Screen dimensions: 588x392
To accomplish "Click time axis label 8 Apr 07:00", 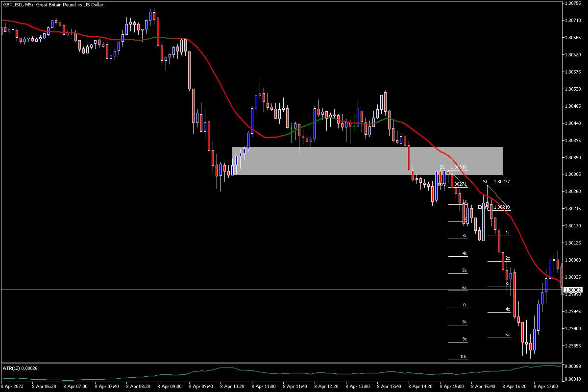I will point(75,386).
